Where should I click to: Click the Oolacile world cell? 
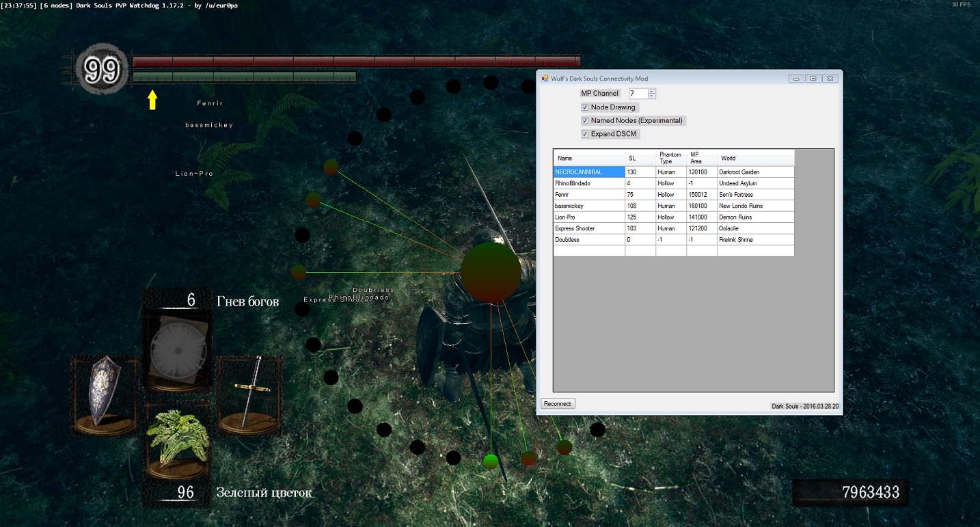(756, 228)
